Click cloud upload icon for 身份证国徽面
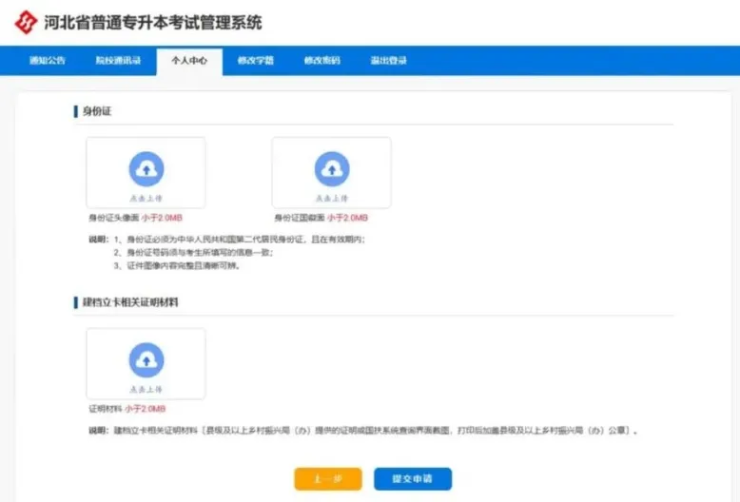The image size is (740, 502). (x=332, y=168)
